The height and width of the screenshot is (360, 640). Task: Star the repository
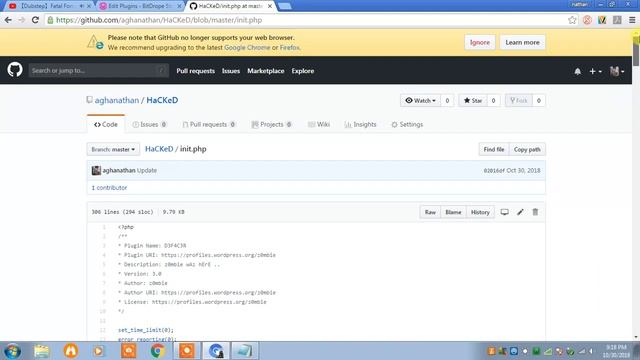(473, 100)
